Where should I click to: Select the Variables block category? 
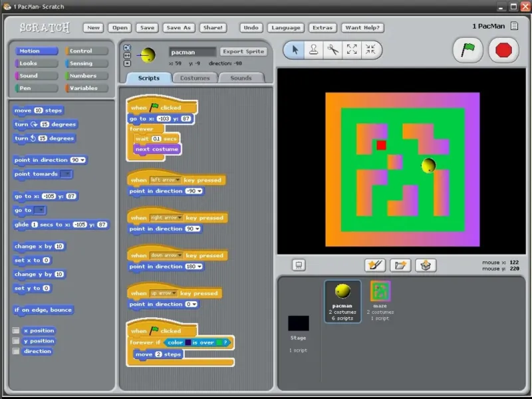pyautogui.click(x=87, y=88)
